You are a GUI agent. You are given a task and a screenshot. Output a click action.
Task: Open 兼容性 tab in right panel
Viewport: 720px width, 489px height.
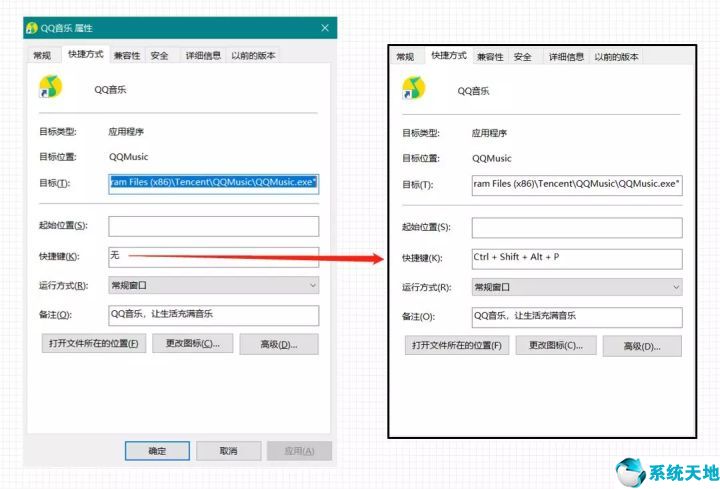point(490,57)
